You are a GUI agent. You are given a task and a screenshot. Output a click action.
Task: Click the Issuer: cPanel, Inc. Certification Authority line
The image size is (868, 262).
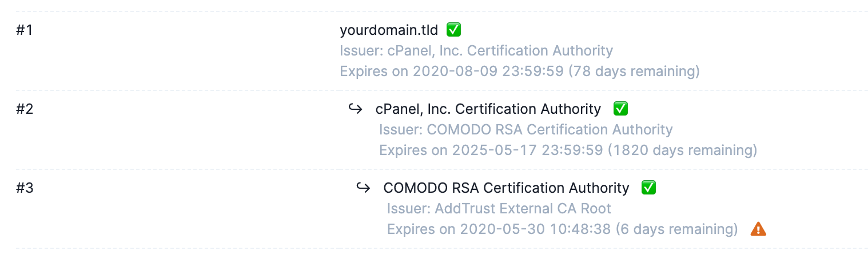point(476,51)
